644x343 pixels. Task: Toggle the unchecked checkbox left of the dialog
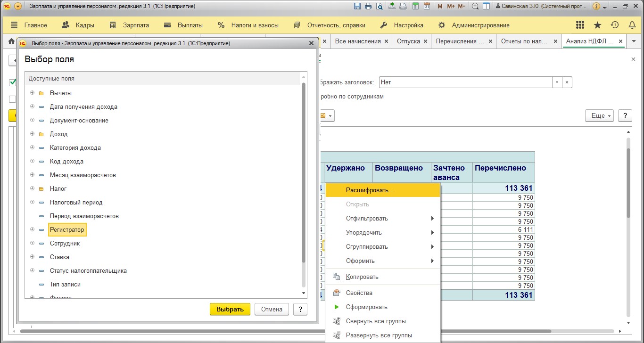[13, 99]
